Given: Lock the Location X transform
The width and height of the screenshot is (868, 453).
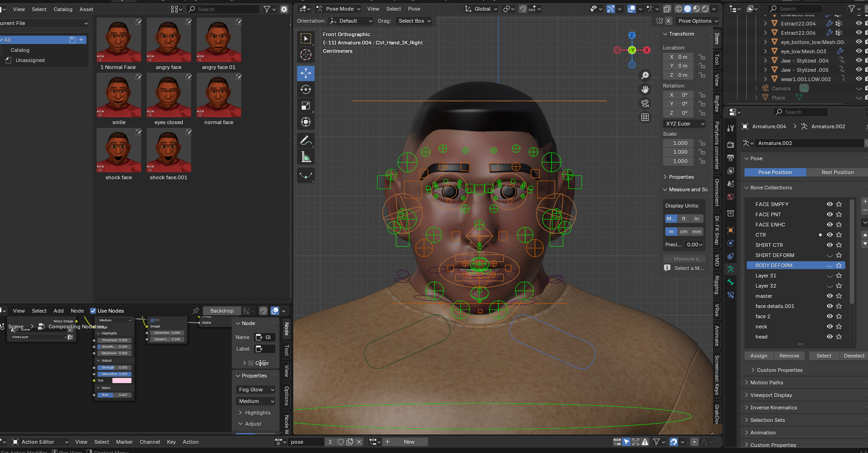Looking at the screenshot, I should pos(702,57).
